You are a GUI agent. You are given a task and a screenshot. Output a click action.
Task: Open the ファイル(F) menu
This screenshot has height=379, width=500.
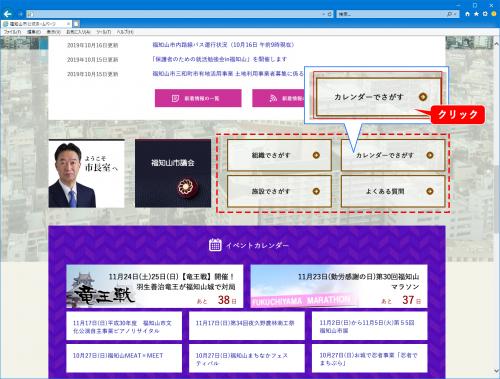12,32
